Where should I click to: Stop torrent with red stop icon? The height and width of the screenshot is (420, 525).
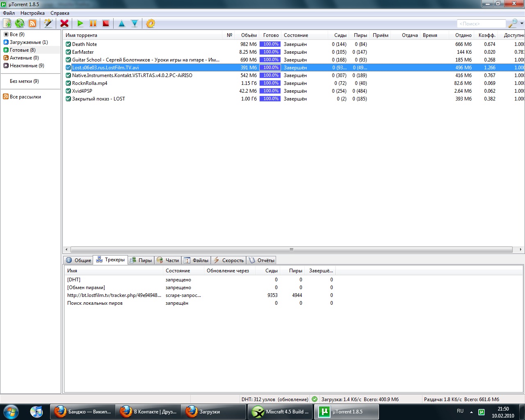click(106, 23)
